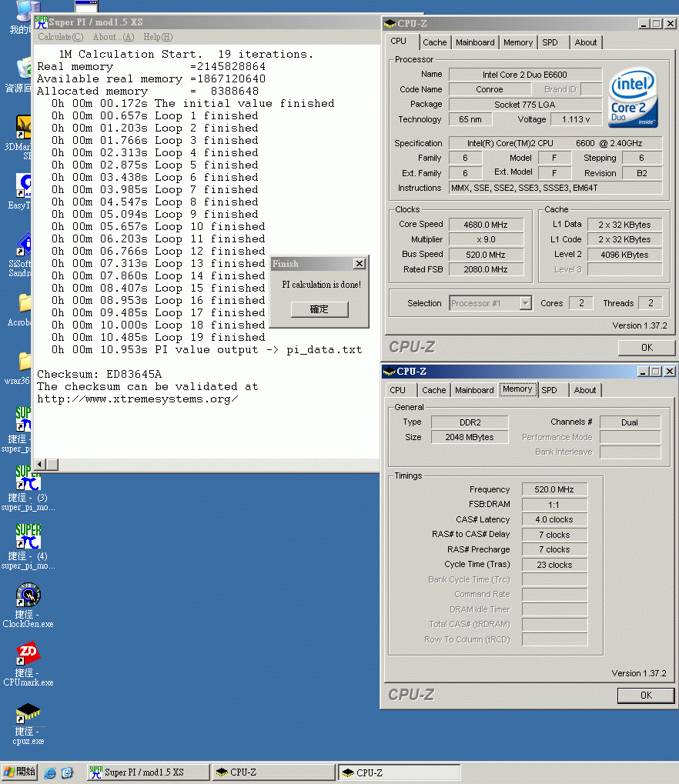This screenshot has height=784, width=679.
Task: Activate the first CPU-Z taskbar button
Action: click(x=274, y=772)
